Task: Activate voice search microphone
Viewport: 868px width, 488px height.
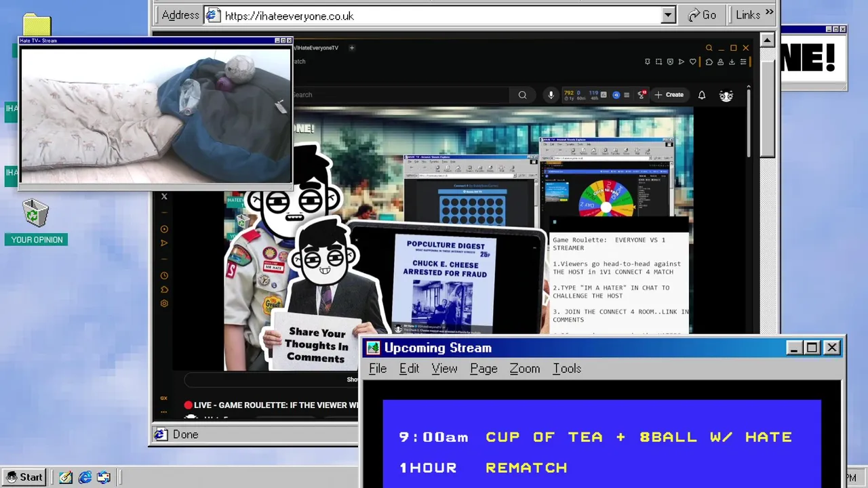Action: tap(551, 95)
